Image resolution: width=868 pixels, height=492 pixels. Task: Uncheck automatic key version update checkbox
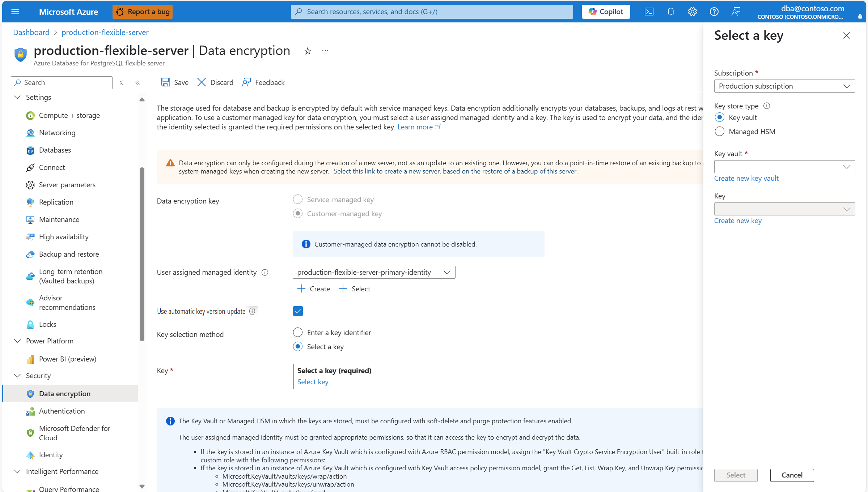click(x=298, y=311)
